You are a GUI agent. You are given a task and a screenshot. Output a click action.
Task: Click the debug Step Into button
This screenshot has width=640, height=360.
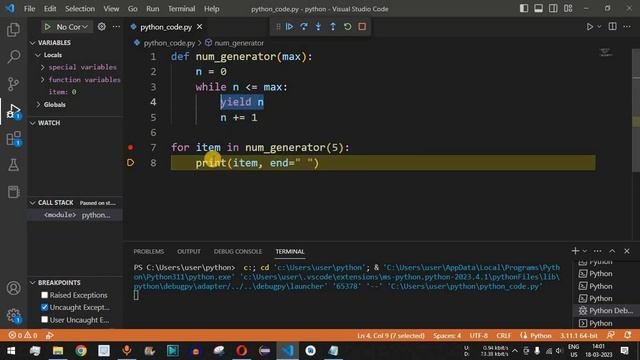click(318, 27)
